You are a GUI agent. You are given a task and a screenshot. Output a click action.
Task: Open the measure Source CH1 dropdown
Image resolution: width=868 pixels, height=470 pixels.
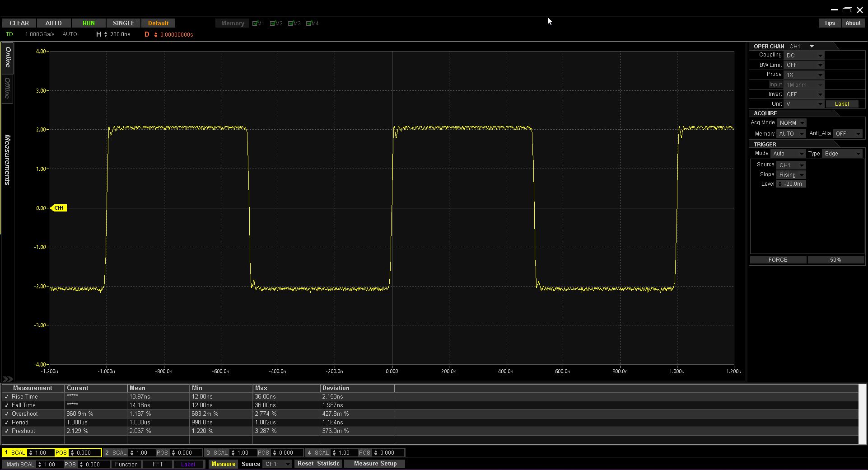[x=277, y=464]
